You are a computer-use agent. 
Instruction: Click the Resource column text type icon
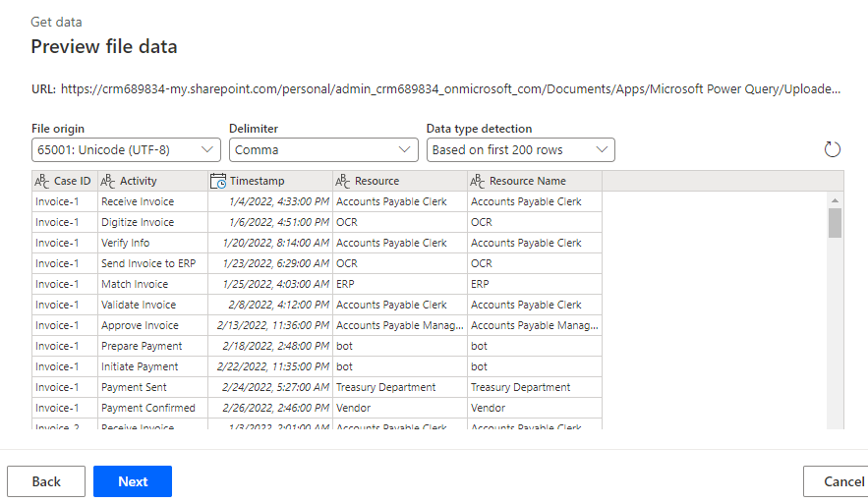point(343,181)
